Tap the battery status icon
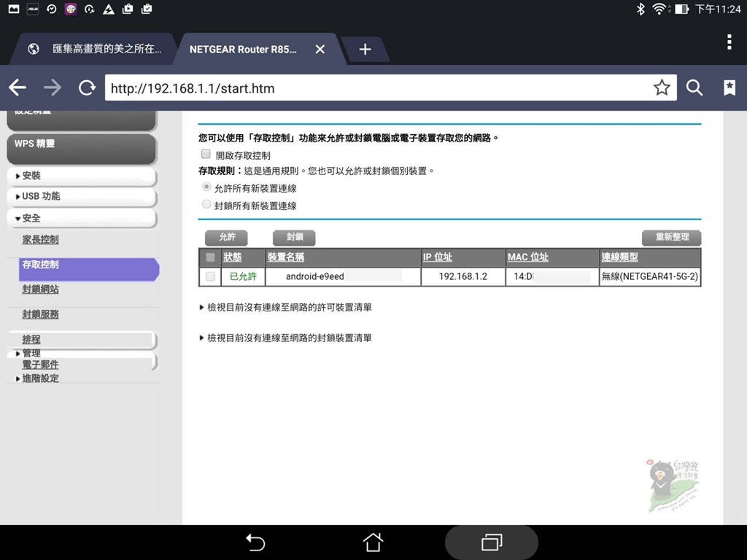Image resolution: width=747 pixels, height=560 pixels. click(681, 9)
